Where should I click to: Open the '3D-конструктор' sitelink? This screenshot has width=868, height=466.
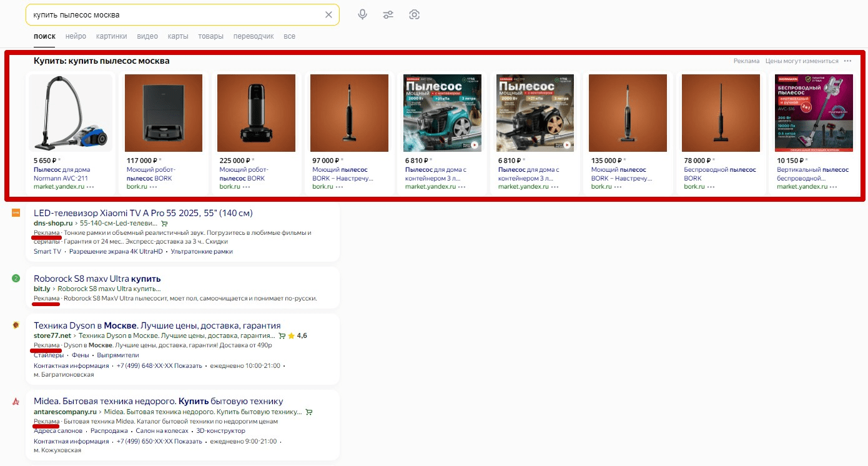tap(221, 431)
